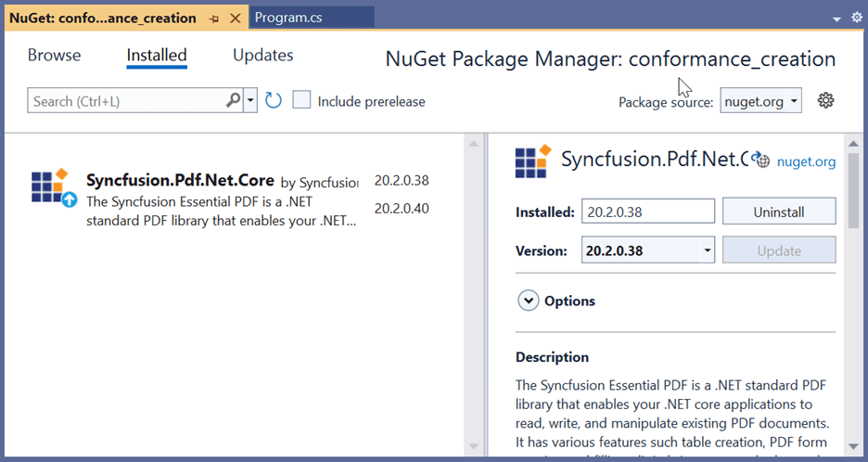Click globe icon beside nuget.org link
This screenshot has height=462, width=868.
pos(762,160)
